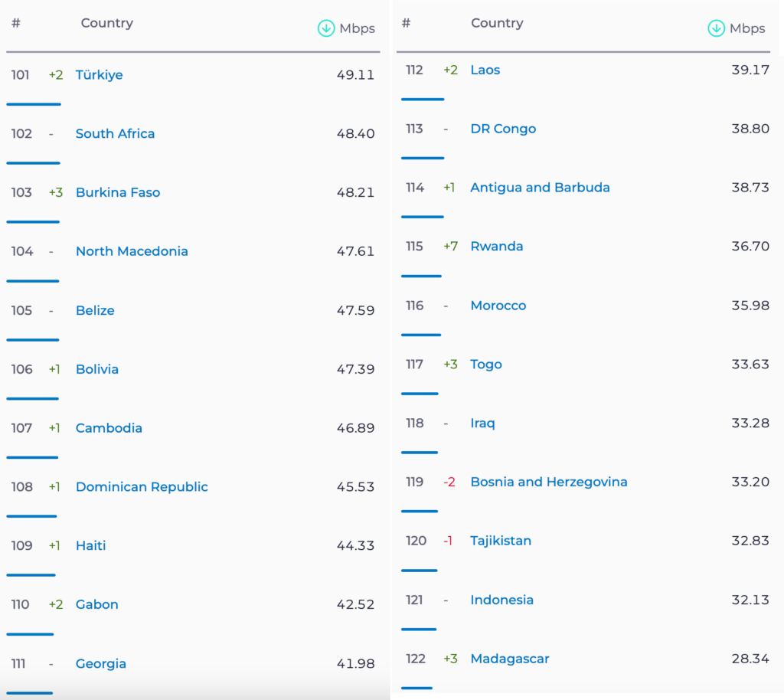
Task: Select Burkina Faso in the rankings
Action: click(x=118, y=193)
